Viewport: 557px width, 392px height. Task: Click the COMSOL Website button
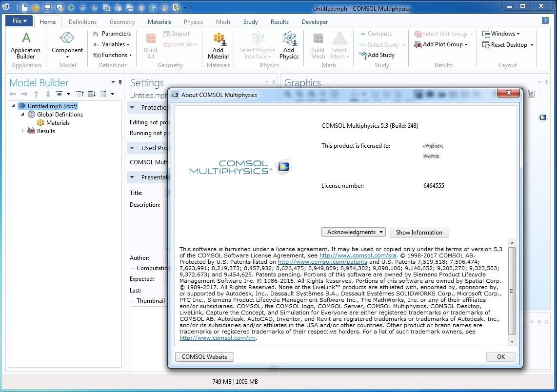click(204, 357)
